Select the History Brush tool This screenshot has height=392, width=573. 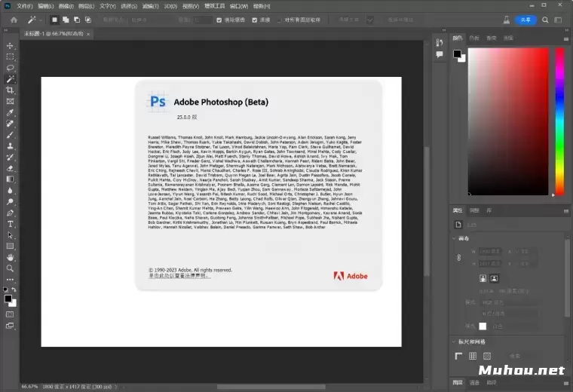[10, 157]
